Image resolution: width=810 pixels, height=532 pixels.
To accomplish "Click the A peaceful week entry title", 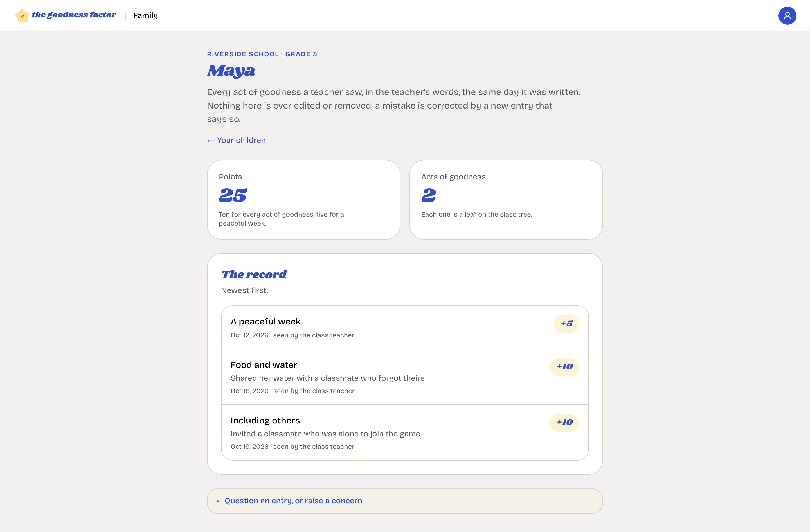I will 265,321.
